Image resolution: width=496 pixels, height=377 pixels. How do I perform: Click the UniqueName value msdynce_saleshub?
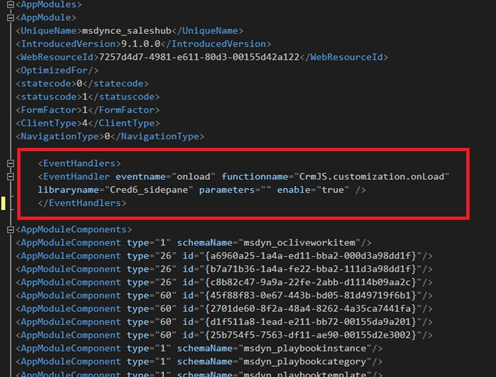tap(127, 31)
